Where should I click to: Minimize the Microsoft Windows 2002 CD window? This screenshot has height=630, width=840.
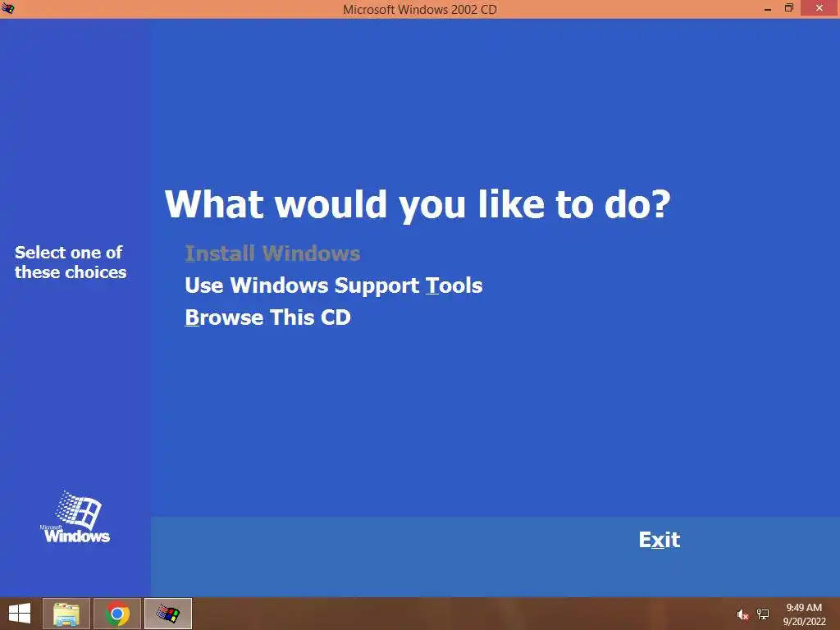click(x=768, y=8)
